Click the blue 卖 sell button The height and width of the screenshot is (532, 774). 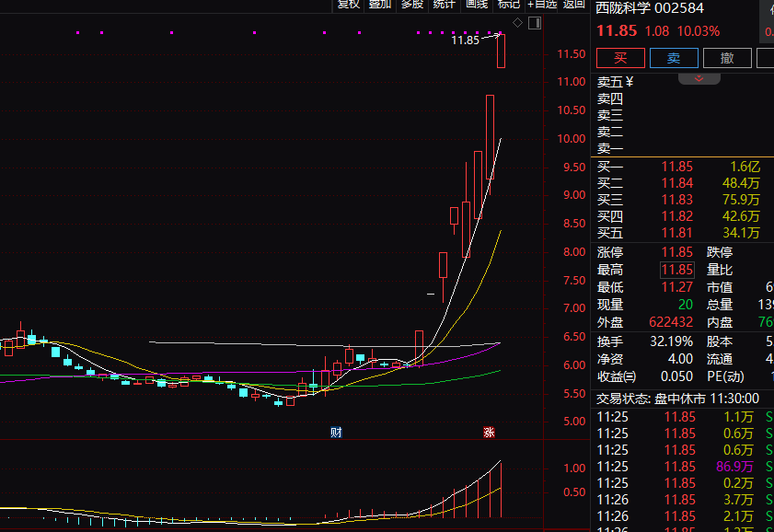(x=674, y=58)
